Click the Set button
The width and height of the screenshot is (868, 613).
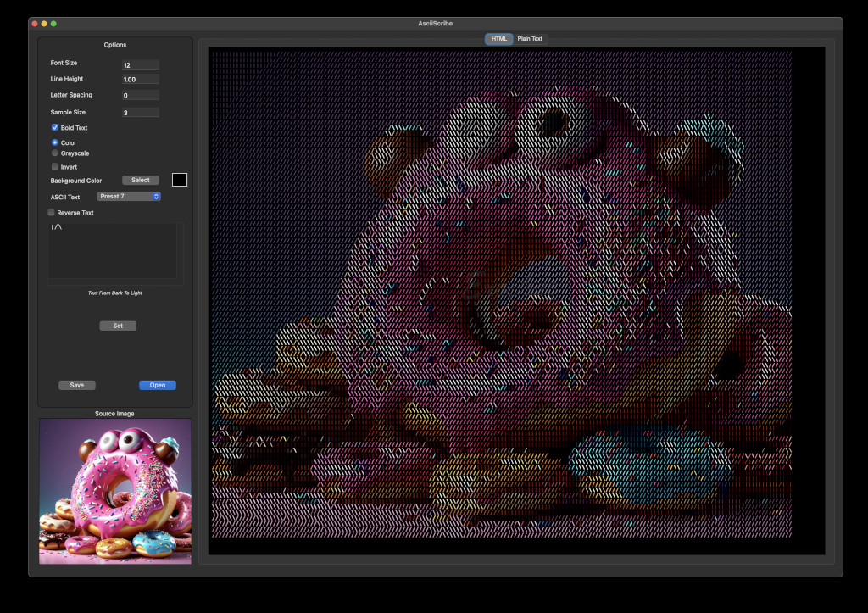click(118, 326)
